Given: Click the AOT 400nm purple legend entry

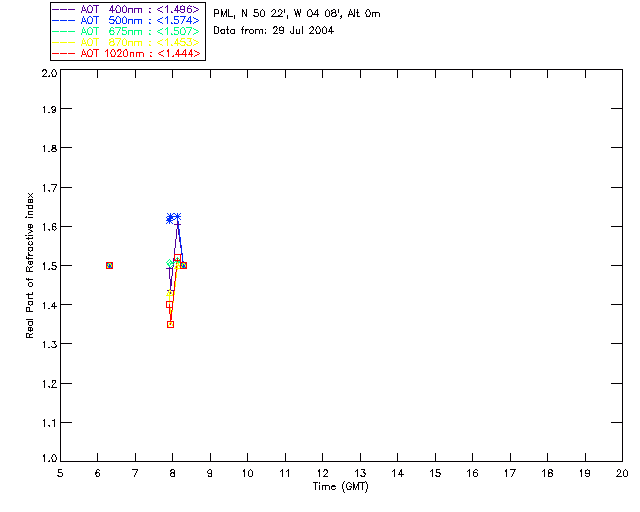Looking at the screenshot, I should (126, 9).
